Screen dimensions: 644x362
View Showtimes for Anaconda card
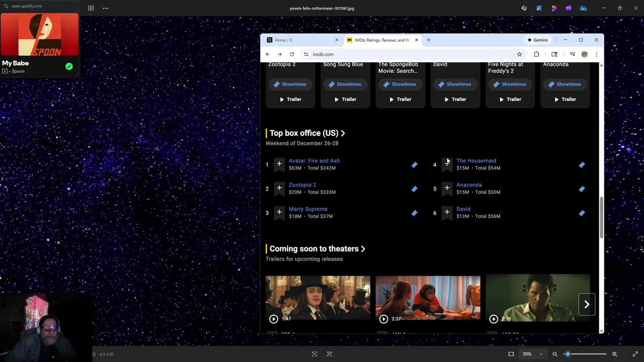click(x=564, y=84)
